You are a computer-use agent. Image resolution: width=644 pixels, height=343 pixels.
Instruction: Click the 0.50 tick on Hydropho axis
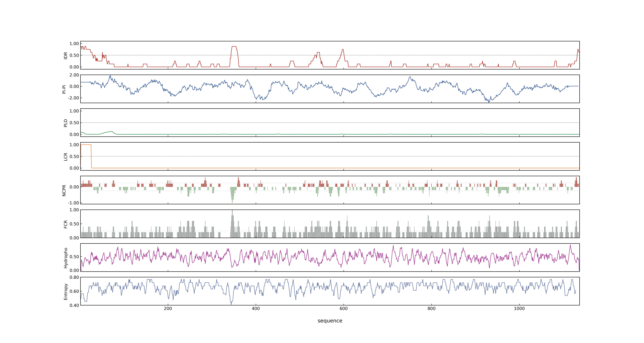point(74,257)
